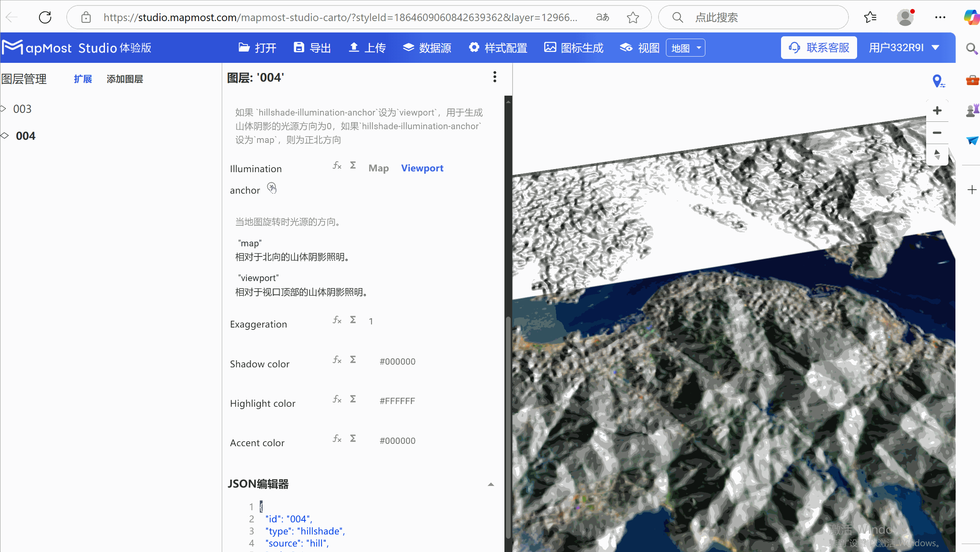Open the 数据源 data source panel
Screen dimensions: 980x552
pos(427,47)
